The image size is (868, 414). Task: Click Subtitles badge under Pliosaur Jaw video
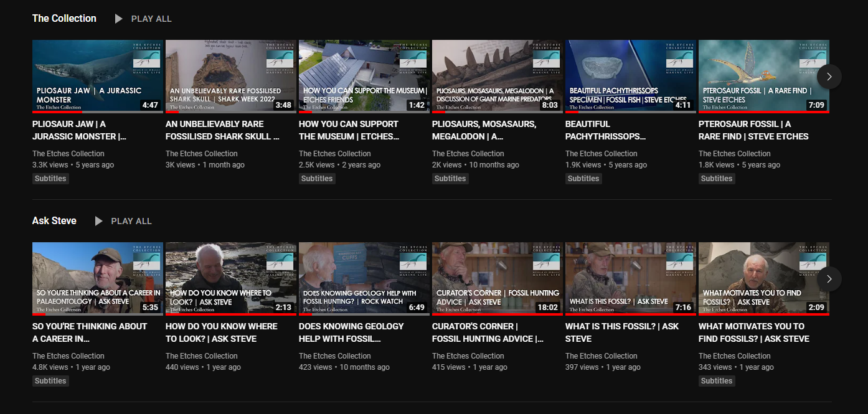pyautogui.click(x=50, y=179)
